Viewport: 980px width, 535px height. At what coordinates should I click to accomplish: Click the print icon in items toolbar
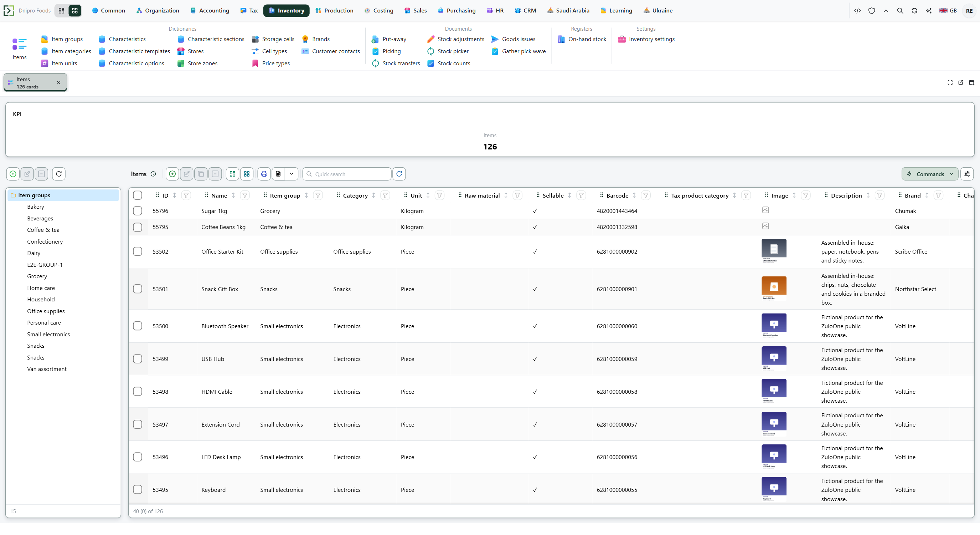point(264,174)
